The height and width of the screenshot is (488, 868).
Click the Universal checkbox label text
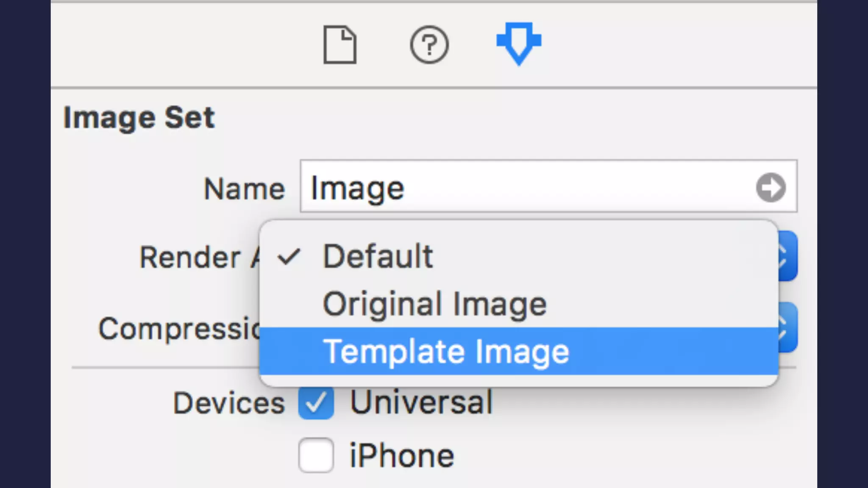pos(421,402)
